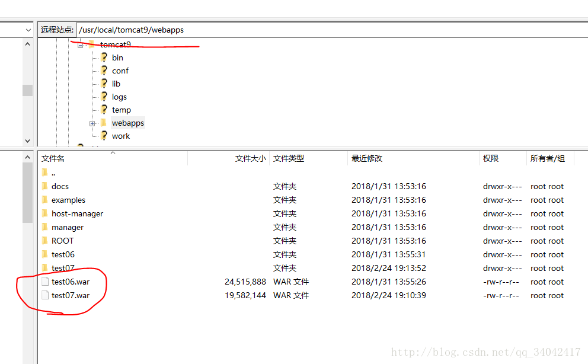The image size is (588, 364).
Task: Select the manager folder row
Action: [x=306, y=227]
